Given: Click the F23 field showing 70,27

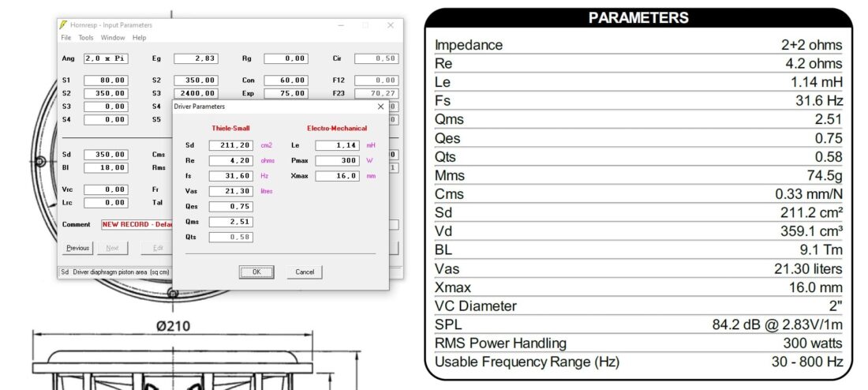Looking at the screenshot, I should pos(376,94).
